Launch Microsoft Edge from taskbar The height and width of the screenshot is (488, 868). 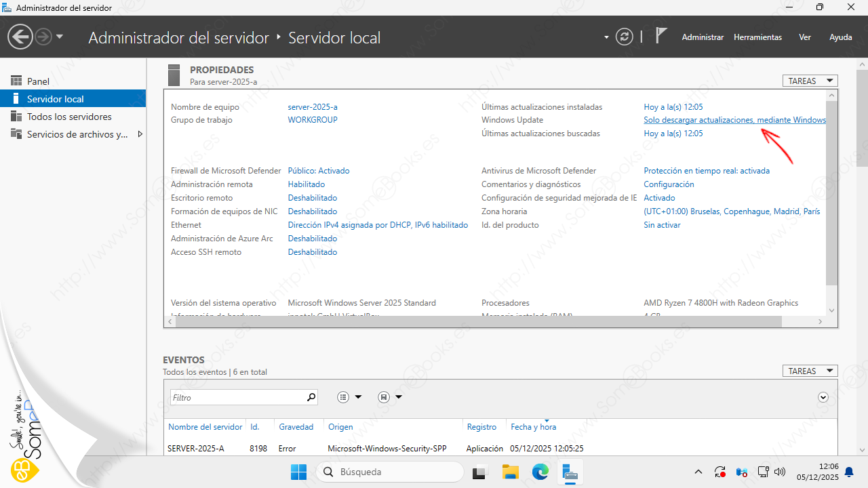coord(540,472)
